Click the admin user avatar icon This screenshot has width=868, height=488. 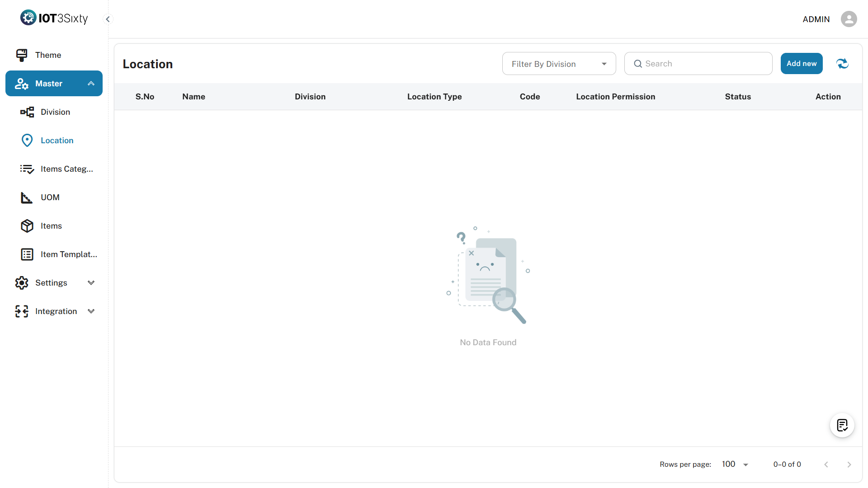coord(849,19)
